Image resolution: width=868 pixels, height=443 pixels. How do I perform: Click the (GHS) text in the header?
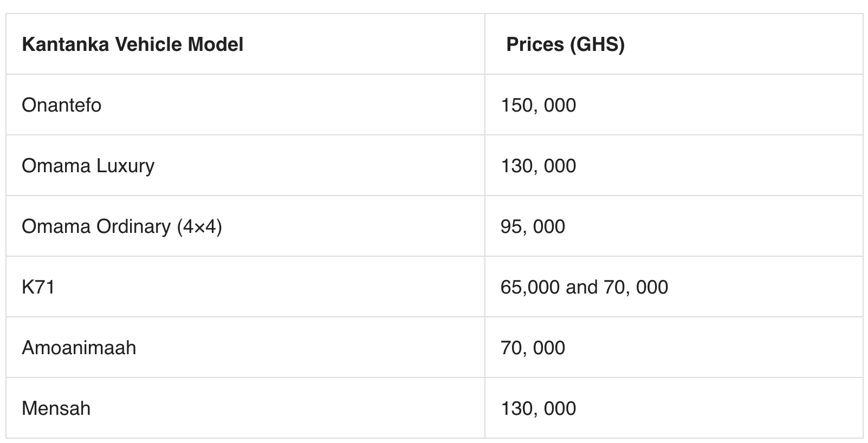pos(597,44)
